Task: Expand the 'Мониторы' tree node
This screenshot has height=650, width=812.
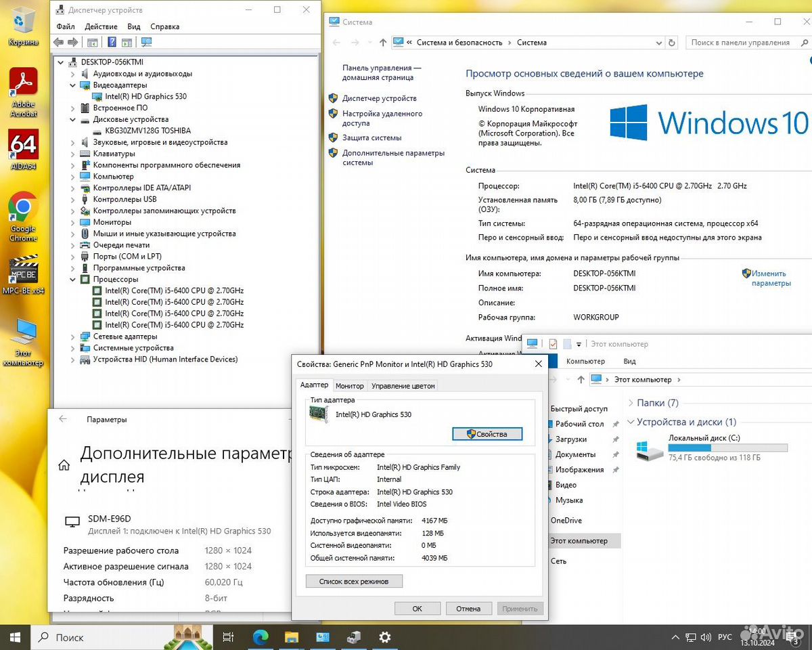Action: (73, 222)
